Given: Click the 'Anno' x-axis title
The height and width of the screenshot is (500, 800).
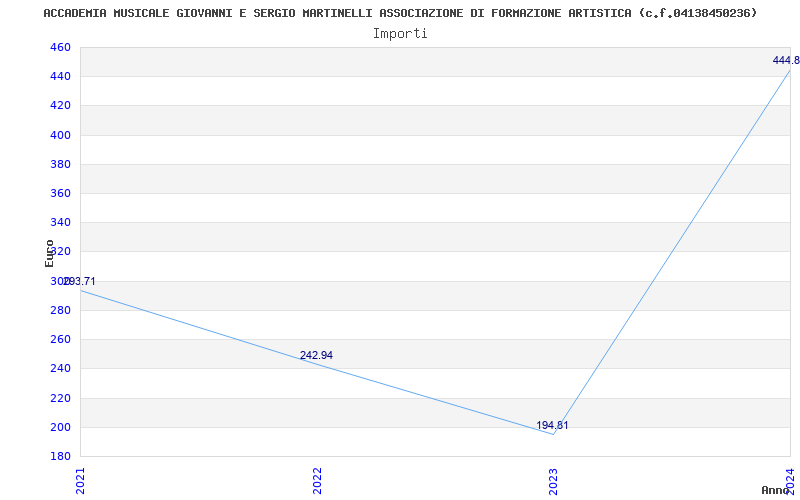Looking at the screenshot, I should pyautogui.click(x=776, y=490).
